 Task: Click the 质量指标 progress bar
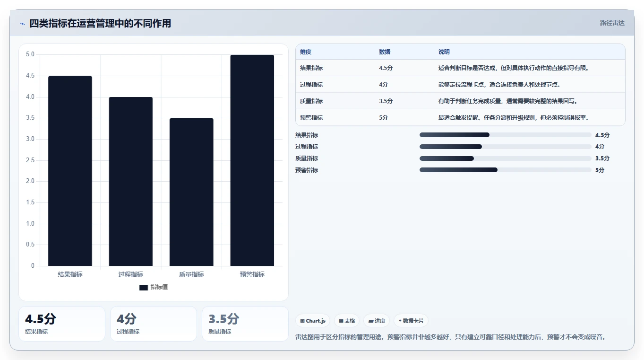[x=506, y=158]
